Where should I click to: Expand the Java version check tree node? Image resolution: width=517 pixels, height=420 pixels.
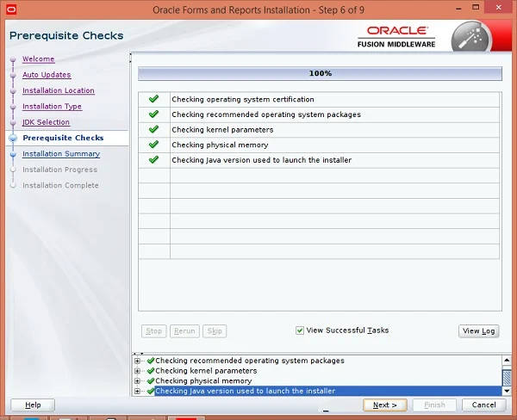pyautogui.click(x=137, y=392)
